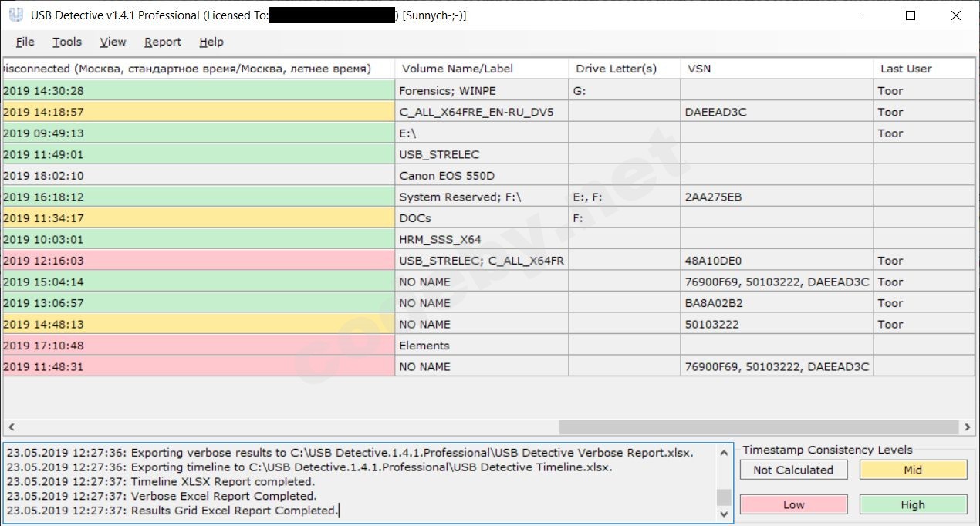Click the drive letter G: cell
This screenshot has height=526, width=980.
[x=624, y=90]
